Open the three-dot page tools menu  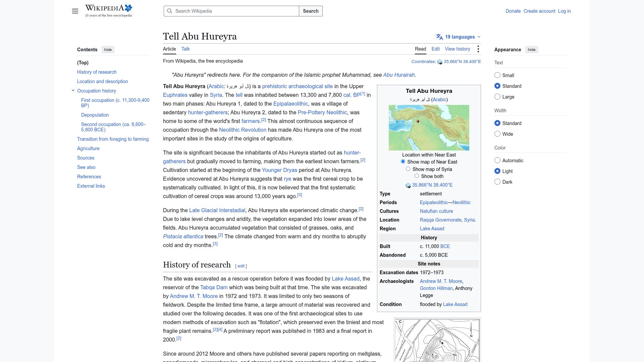[x=478, y=49]
